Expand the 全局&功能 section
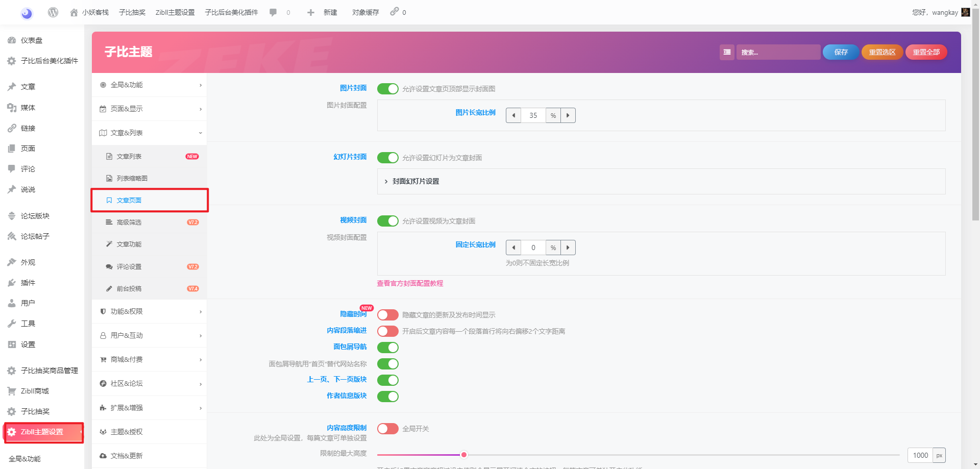The width and height of the screenshot is (980, 469). point(150,85)
